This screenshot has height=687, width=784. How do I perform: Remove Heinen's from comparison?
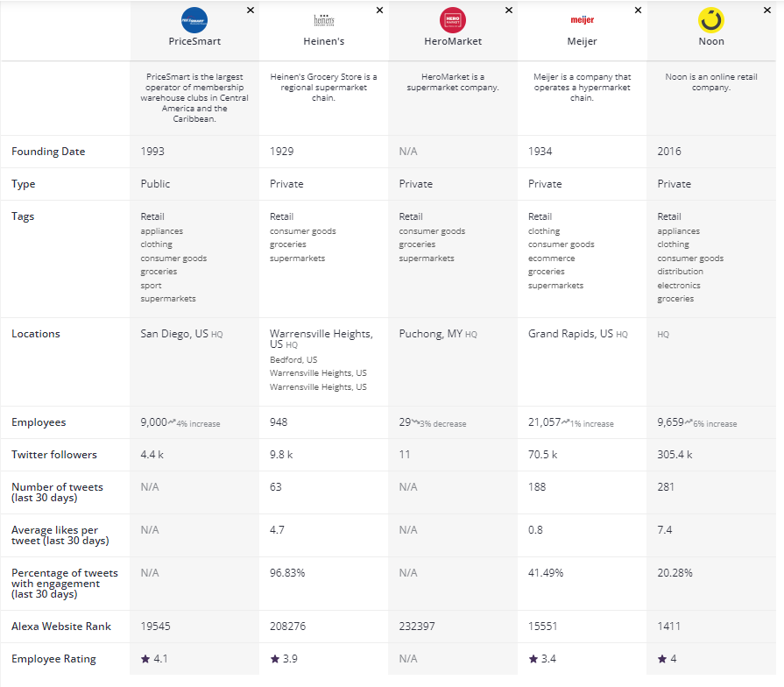[x=379, y=11]
